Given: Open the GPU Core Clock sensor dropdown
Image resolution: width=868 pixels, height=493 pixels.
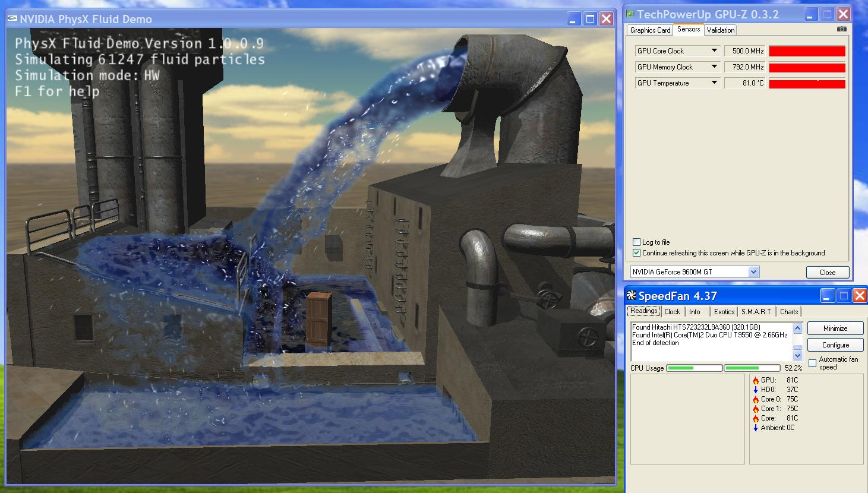Looking at the screenshot, I should 715,51.
